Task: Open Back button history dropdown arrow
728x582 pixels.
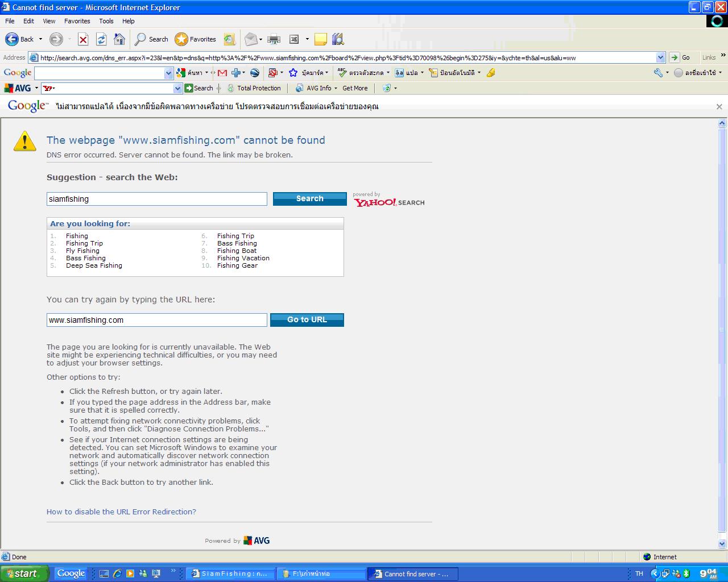Action: point(40,39)
